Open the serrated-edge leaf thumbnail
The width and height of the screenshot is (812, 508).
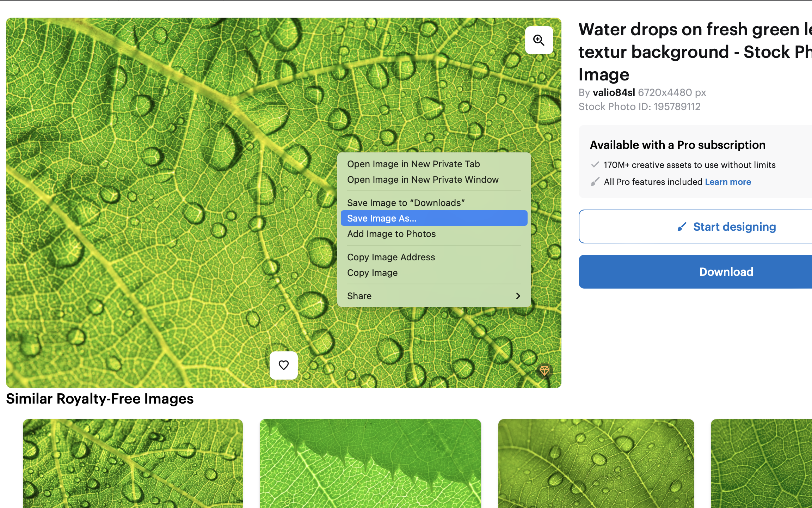click(x=370, y=464)
